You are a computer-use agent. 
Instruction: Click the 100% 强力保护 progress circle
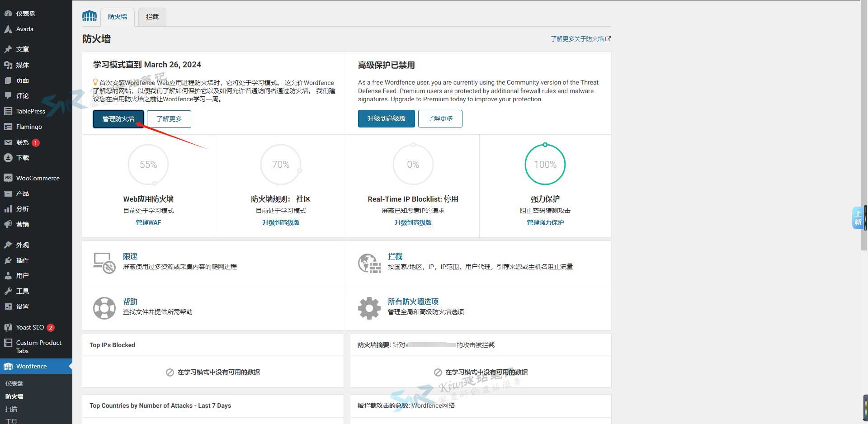point(545,165)
